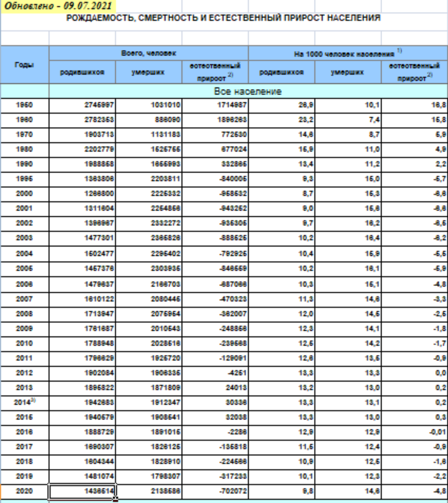Click the year cell '1980'
This screenshot has height=503, width=448.
[24, 149]
